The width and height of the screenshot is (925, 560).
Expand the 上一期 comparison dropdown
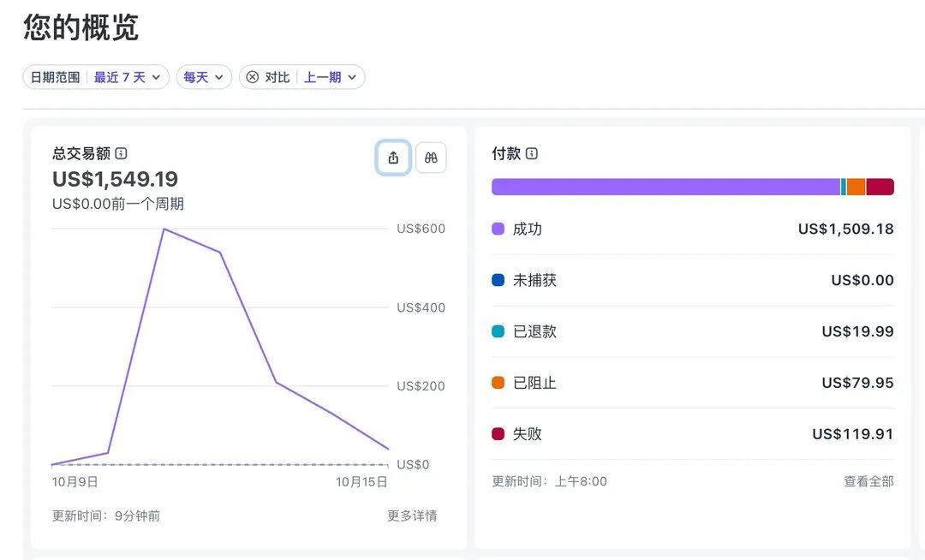[x=331, y=77]
